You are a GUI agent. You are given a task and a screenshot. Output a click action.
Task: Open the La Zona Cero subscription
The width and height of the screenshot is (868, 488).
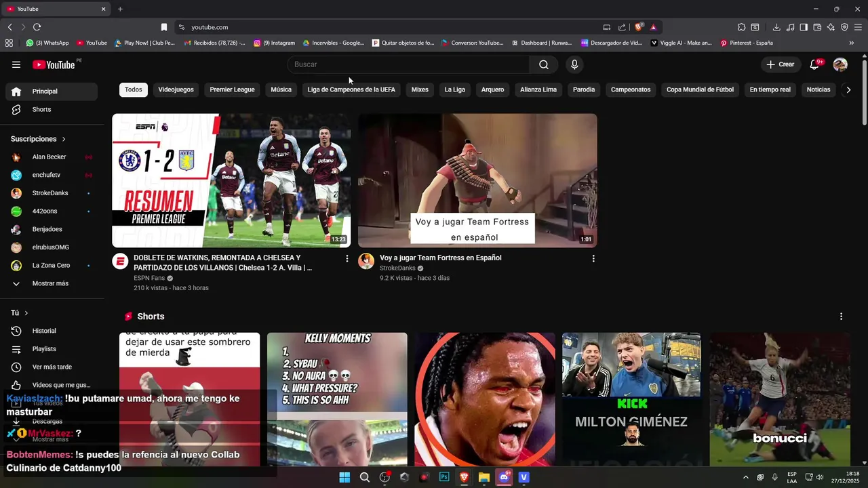pos(52,265)
